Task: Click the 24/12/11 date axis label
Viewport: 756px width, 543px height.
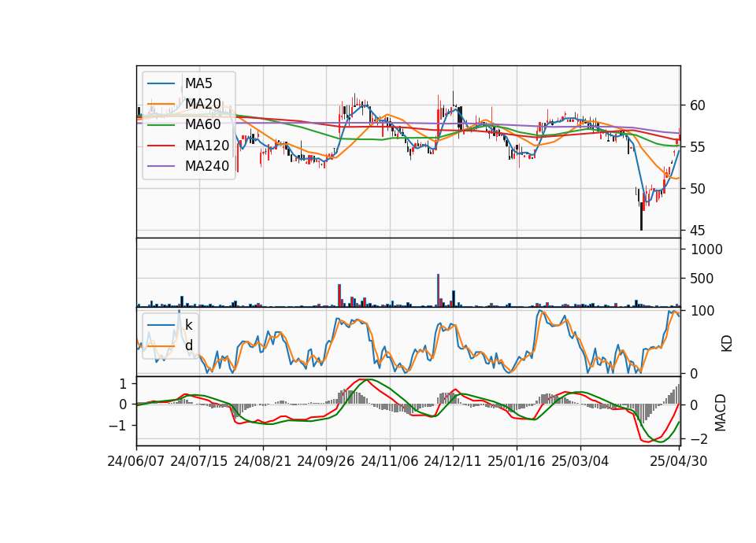Action: pyautogui.click(x=453, y=461)
